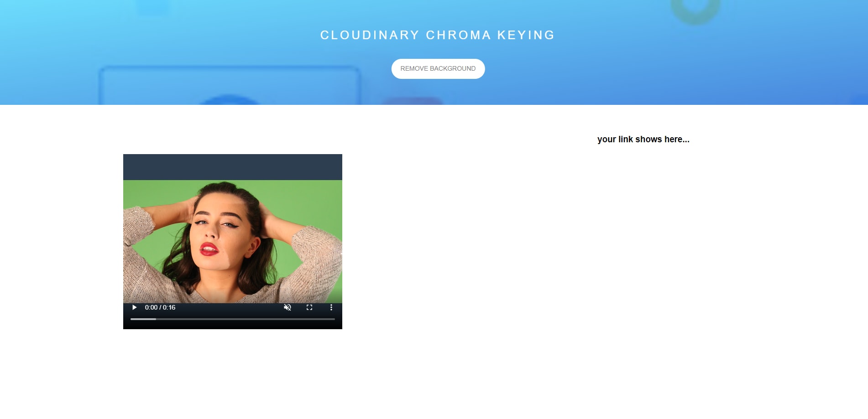Expand additional playback settings via the vertical dots
The width and height of the screenshot is (868, 419).
tap(331, 307)
